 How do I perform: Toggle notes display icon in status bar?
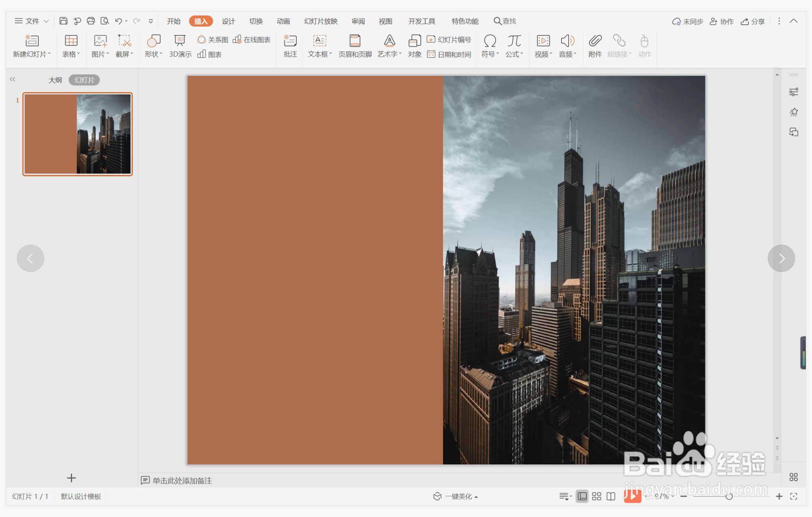click(x=565, y=496)
